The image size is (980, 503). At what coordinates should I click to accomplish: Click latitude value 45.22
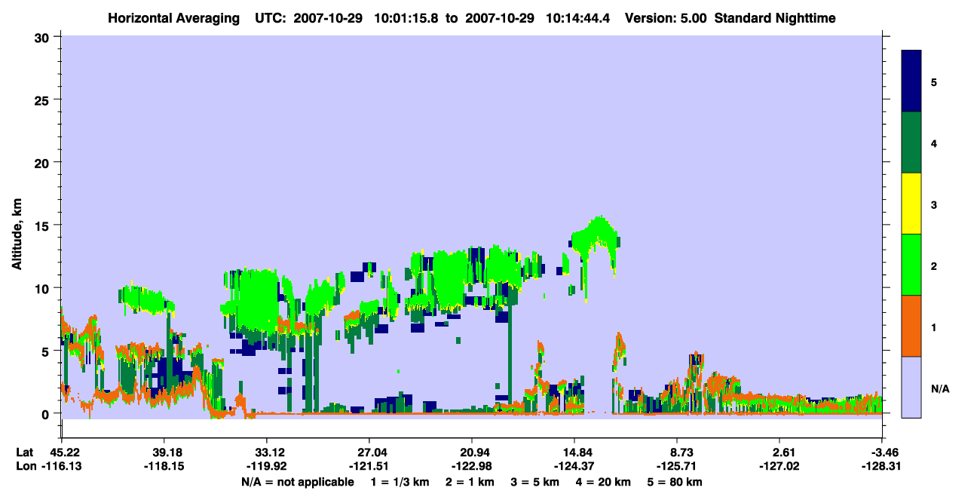[x=65, y=452]
